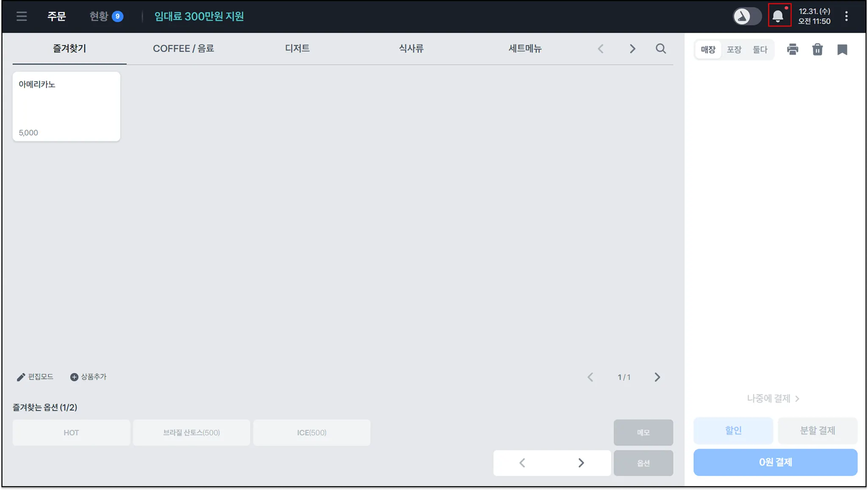Click 상품추가 plus icon
Screen dimensions: 868x490
tap(74, 377)
